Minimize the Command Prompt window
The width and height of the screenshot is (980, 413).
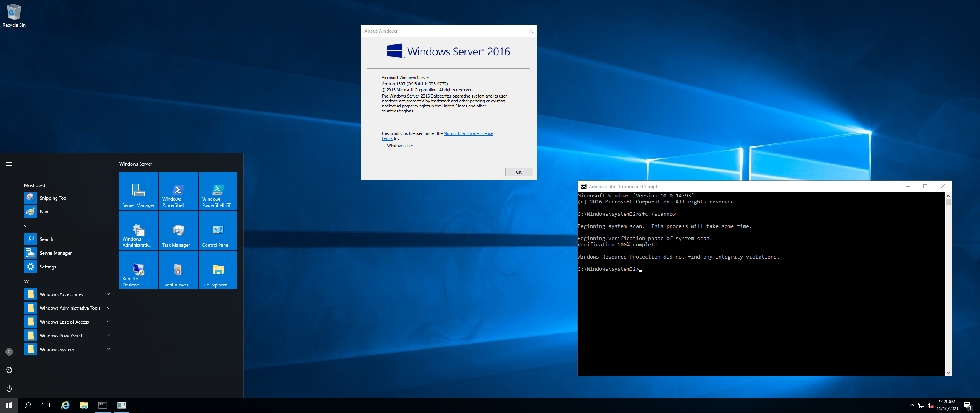pyautogui.click(x=908, y=187)
